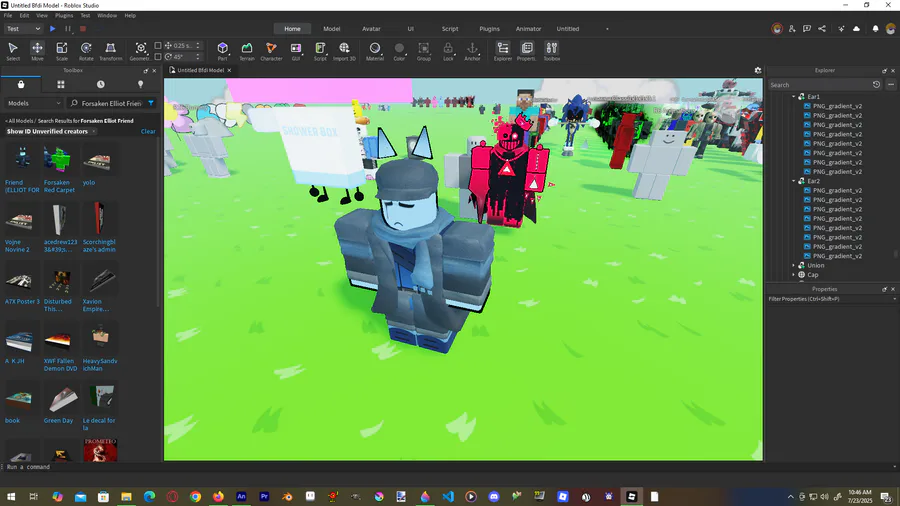The image size is (900, 506).
Task: Insert a new Part
Action: pyautogui.click(x=222, y=50)
